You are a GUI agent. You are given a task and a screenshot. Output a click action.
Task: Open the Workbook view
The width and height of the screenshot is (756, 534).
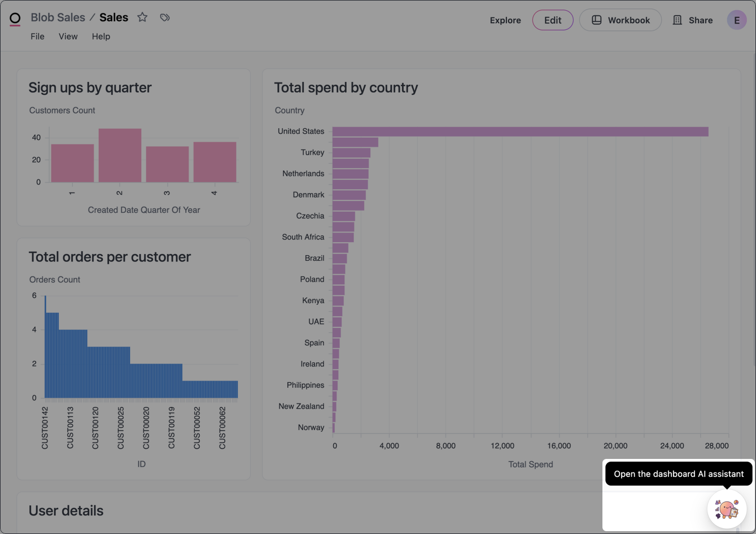[620, 20]
